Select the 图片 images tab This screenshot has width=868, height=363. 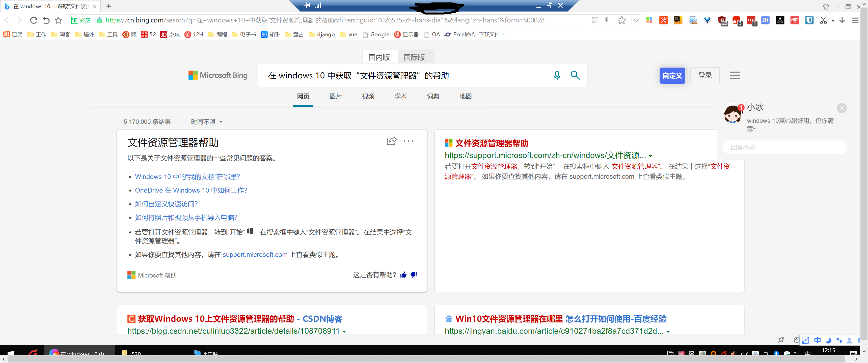(x=335, y=96)
